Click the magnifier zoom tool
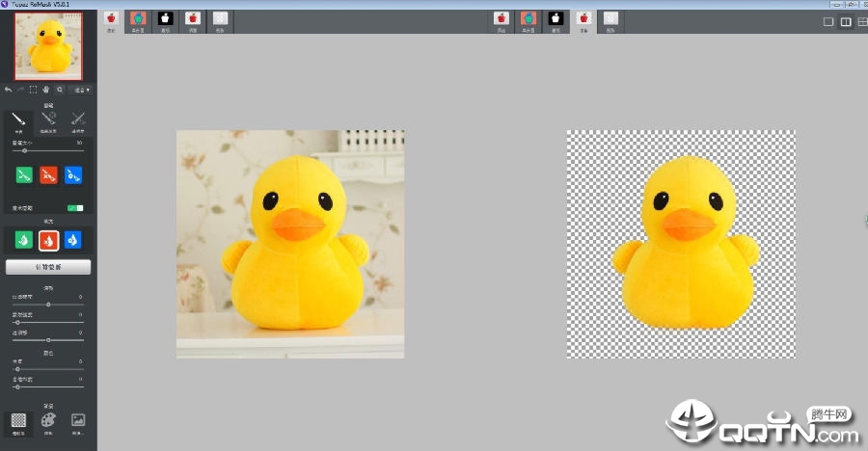868x451 pixels. coord(60,89)
